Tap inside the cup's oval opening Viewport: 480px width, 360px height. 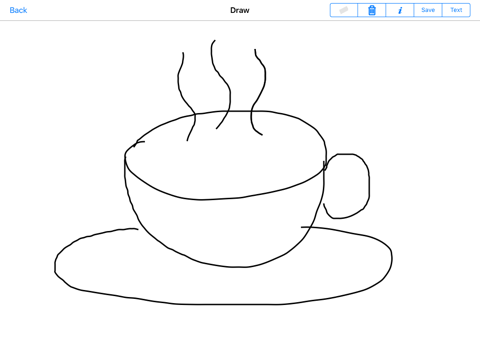(227, 157)
